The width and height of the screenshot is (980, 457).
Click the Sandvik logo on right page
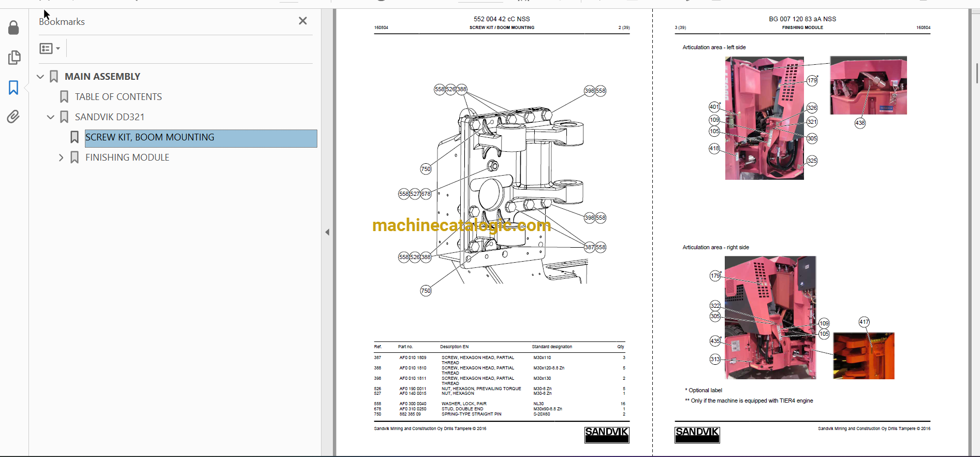[697, 435]
